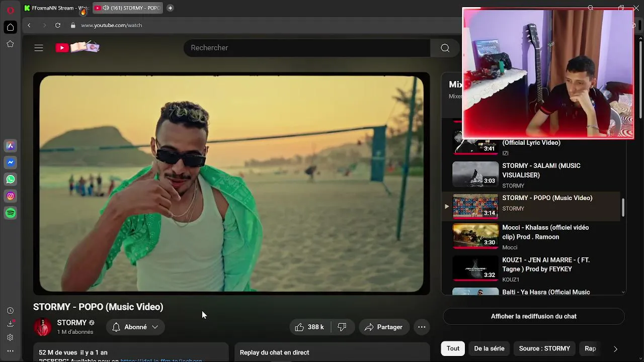Open the Opera menu logo
This screenshot has height=362, width=644.
(10, 10)
